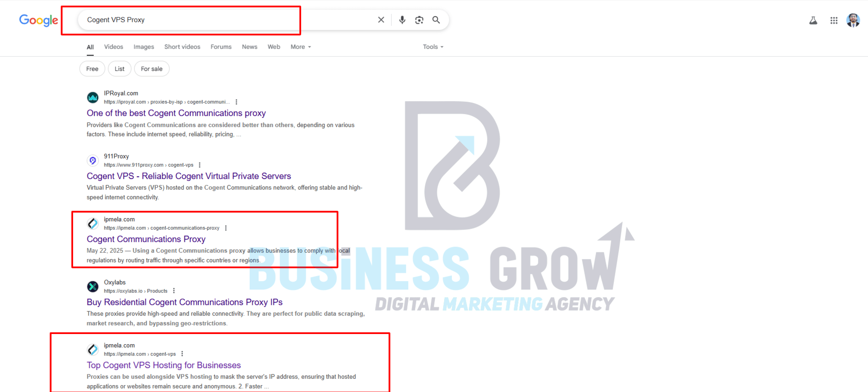Open Cogent VPS - Reliable Cogent Virtual Private Servers
The image size is (868, 392).
pos(189,176)
